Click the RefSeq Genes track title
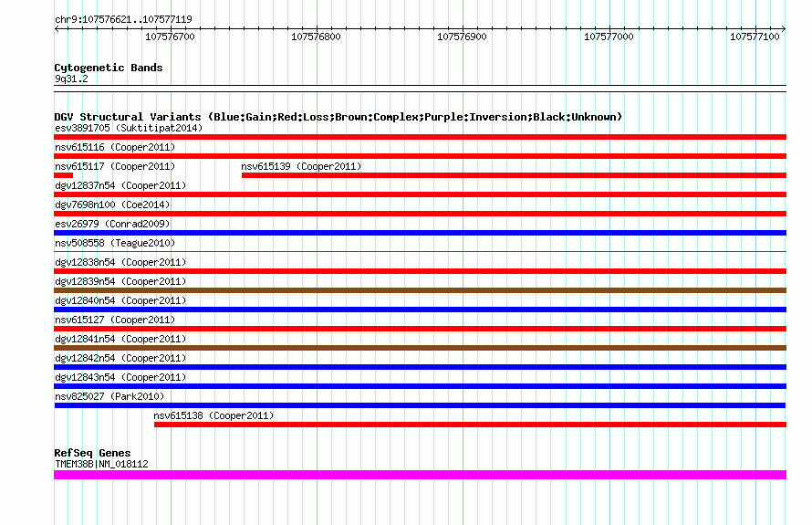Viewport: 812px width, 525px height. [92, 453]
